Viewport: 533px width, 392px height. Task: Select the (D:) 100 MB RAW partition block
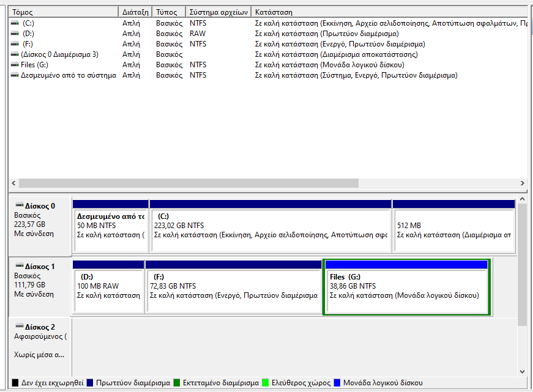coord(108,287)
